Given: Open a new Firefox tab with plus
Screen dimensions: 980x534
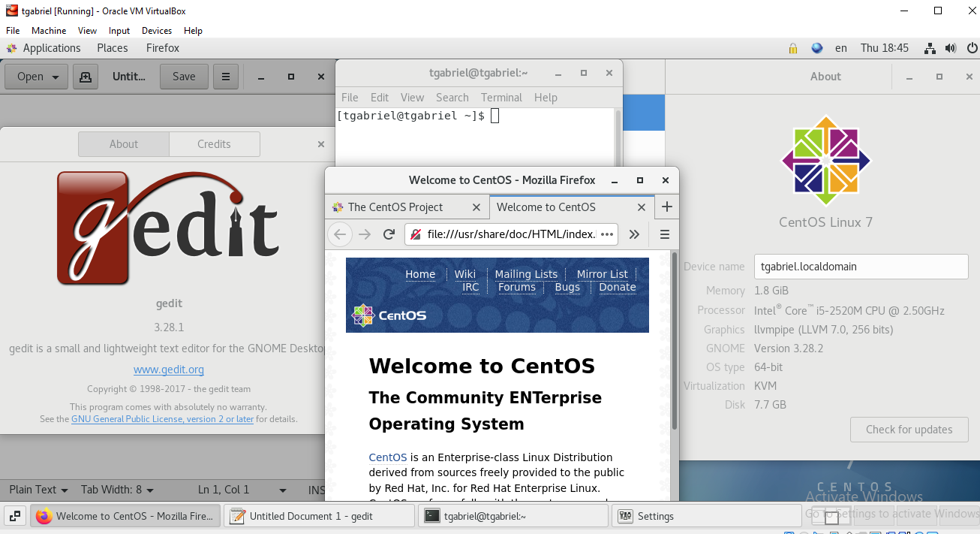Looking at the screenshot, I should 666,207.
